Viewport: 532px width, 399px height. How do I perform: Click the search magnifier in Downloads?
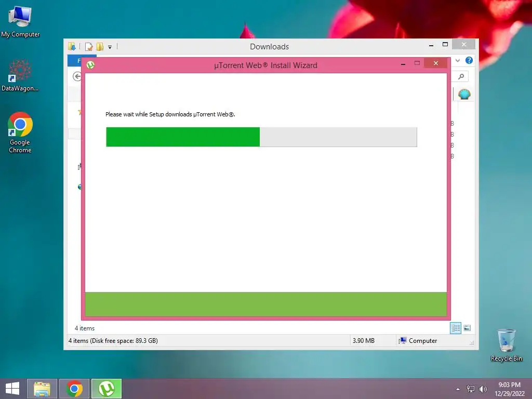click(461, 77)
